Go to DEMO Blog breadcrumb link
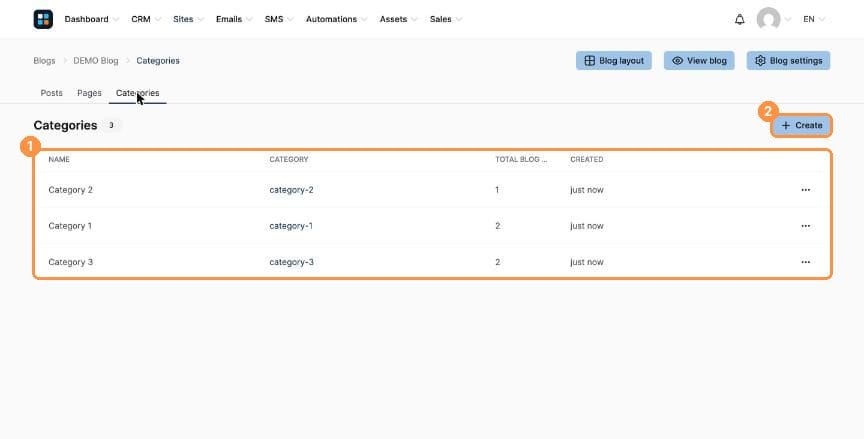 pos(96,61)
